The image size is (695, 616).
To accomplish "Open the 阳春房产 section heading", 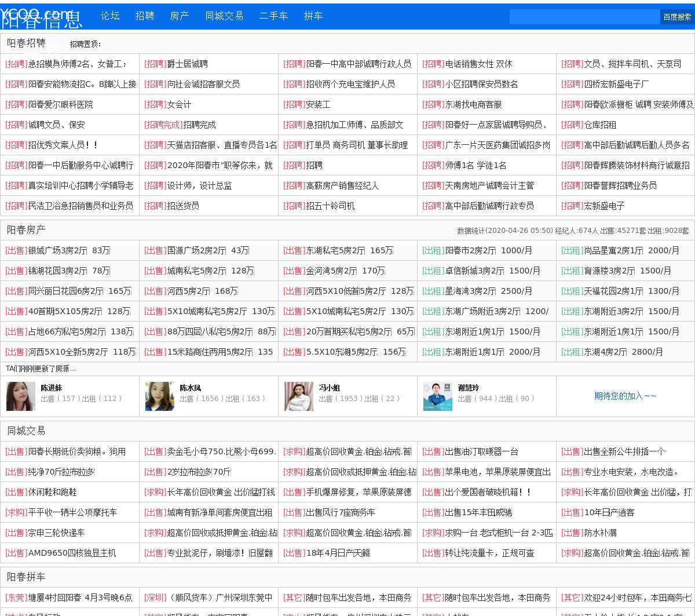I will [x=26, y=230].
